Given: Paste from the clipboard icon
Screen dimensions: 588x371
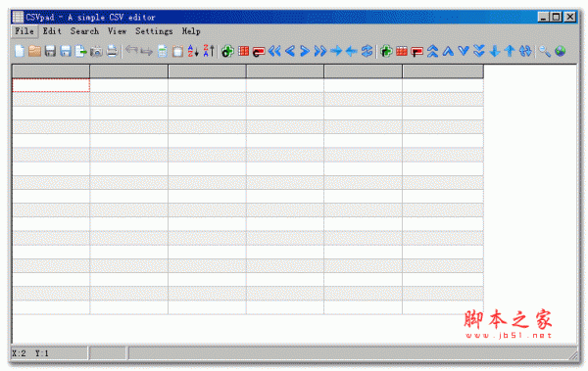Looking at the screenshot, I should [177, 51].
